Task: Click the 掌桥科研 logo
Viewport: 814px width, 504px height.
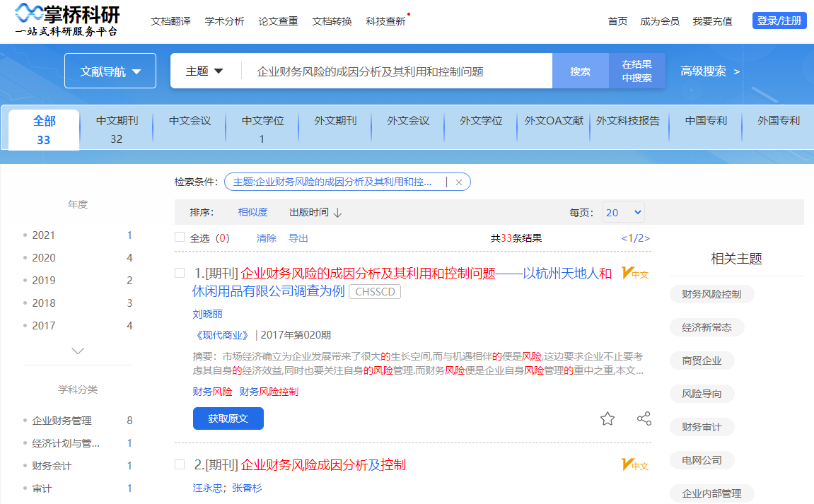Action: click(x=67, y=20)
